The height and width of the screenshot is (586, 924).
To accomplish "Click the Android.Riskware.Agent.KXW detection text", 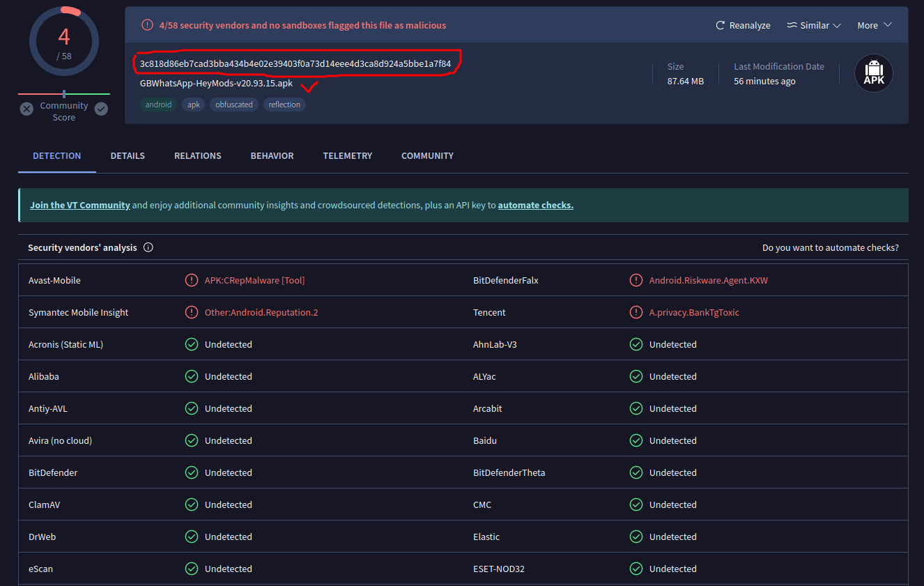I will click(x=709, y=280).
